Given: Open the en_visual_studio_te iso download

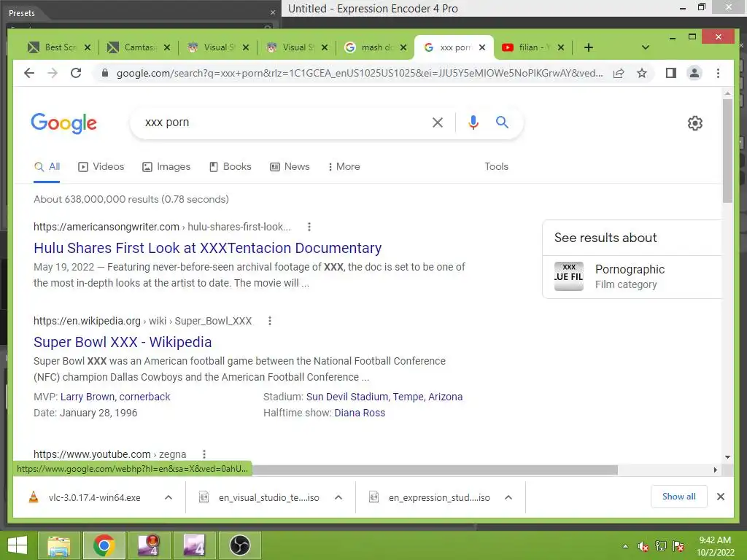Looking at the screenshot, I should coord(259,497).
